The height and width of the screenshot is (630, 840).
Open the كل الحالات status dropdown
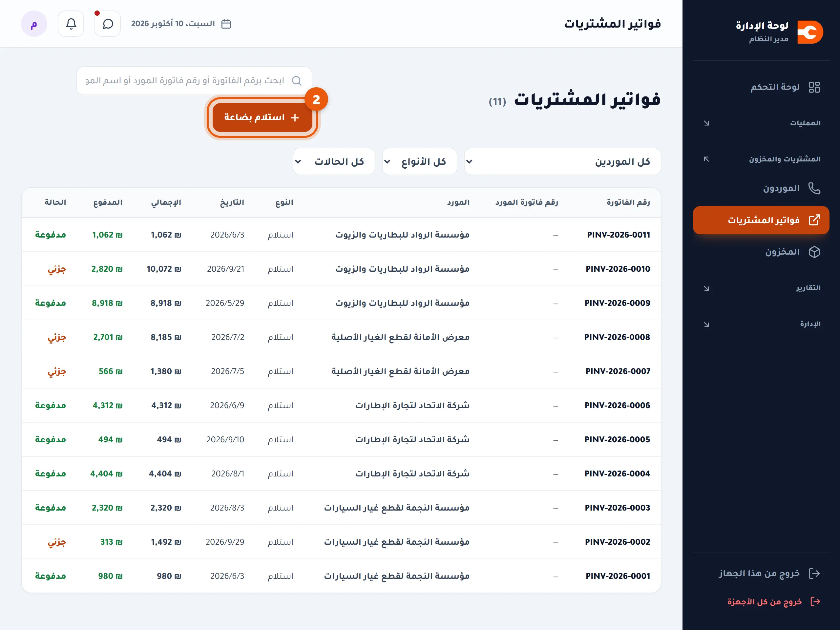[x=334, y=162]
